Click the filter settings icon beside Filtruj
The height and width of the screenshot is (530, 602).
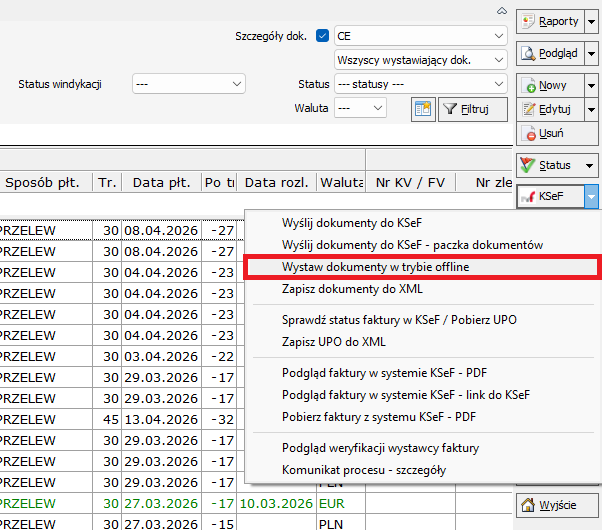coord(423,108)
